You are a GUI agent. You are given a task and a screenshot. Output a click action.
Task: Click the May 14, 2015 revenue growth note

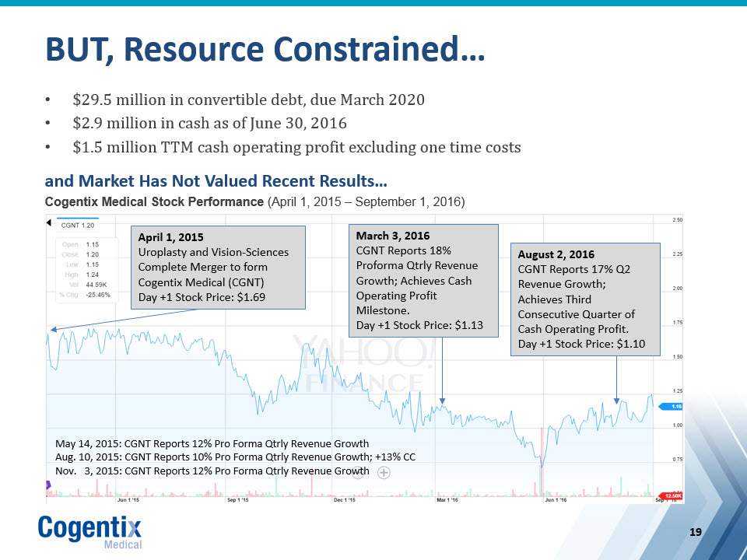click(x=212, y=444)
